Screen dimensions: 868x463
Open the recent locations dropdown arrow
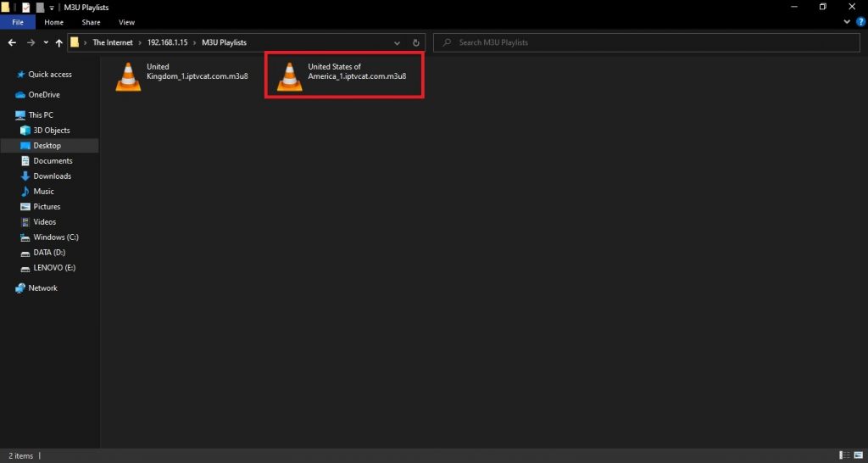(46, 42)
